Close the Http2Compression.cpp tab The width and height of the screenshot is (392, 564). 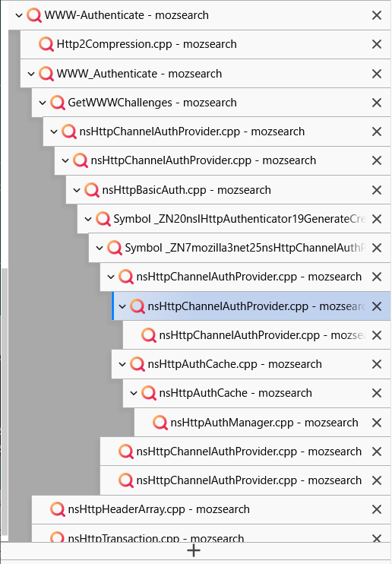(x=377, y=45)
